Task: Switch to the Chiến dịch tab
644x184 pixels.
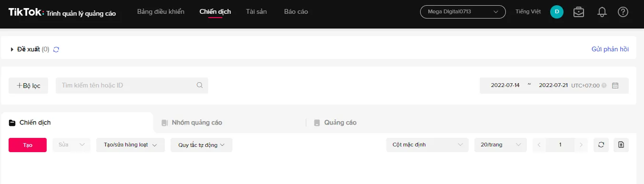Action: pos(77,123)
